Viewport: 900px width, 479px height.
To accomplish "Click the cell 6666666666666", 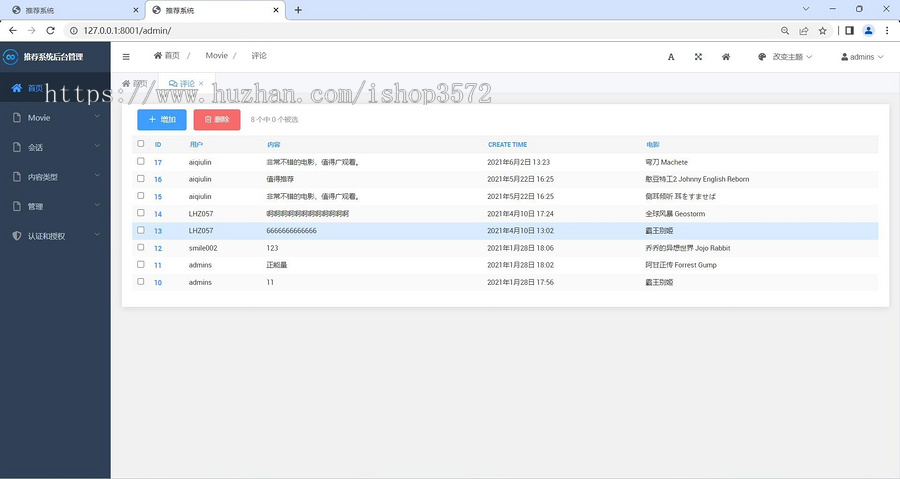I will pyautogui.click(x=291, y=231).
